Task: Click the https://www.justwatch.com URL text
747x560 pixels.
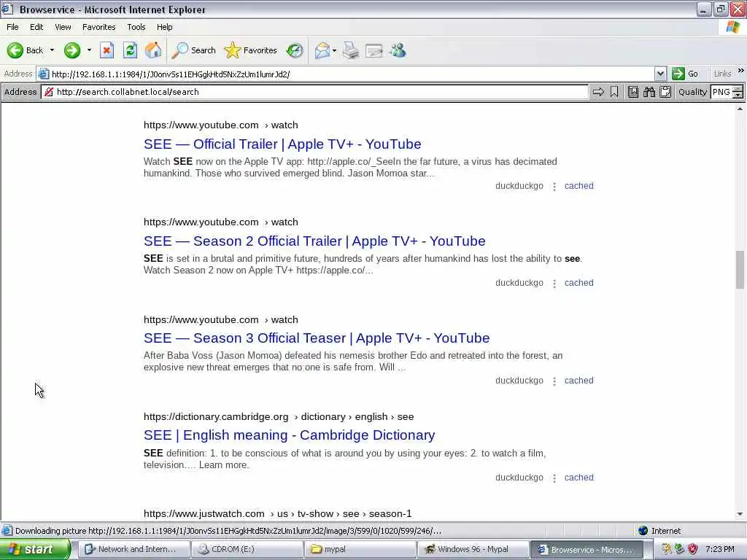Action: coord(204,514)
